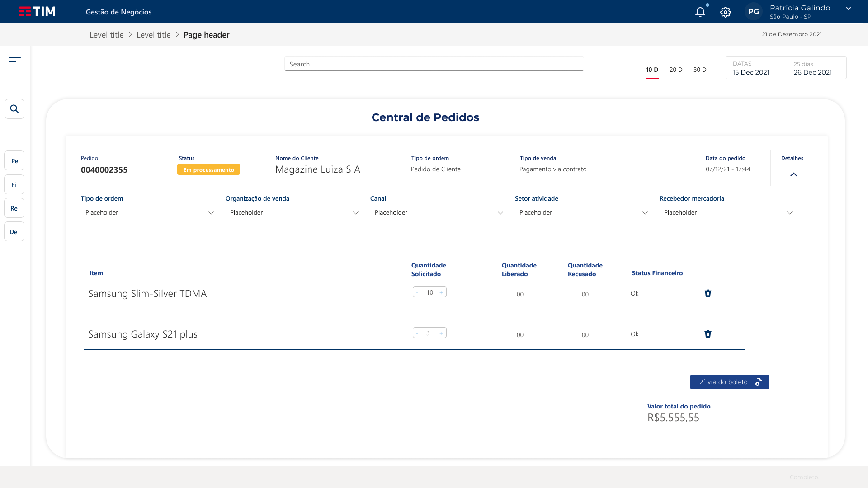
Task: Expand the Patricia Galindo account menu
Action: click(849, 9)
